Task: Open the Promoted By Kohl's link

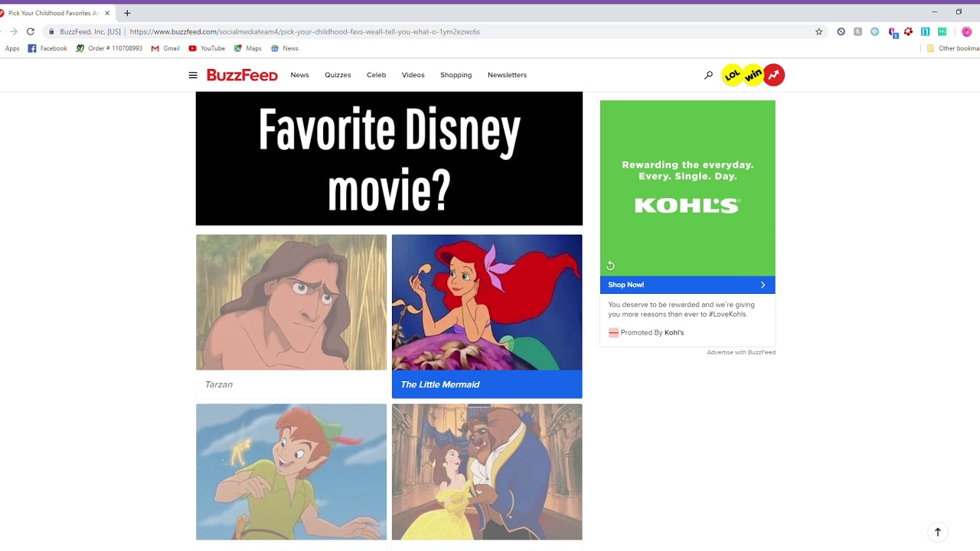Action: coord(652,332)
